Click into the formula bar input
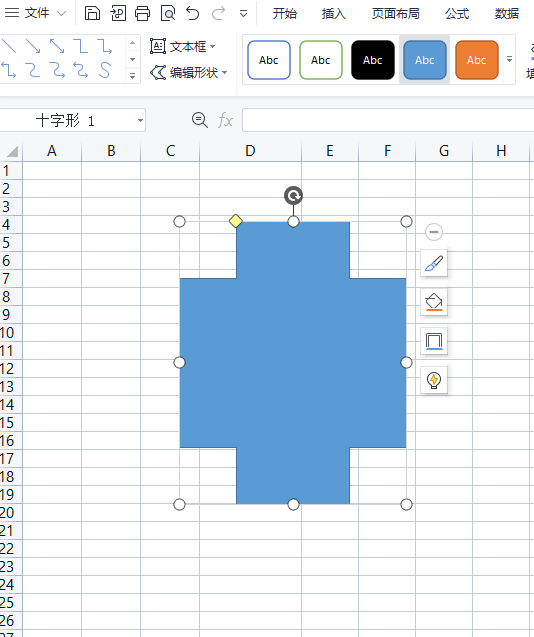 click(388, 120)
